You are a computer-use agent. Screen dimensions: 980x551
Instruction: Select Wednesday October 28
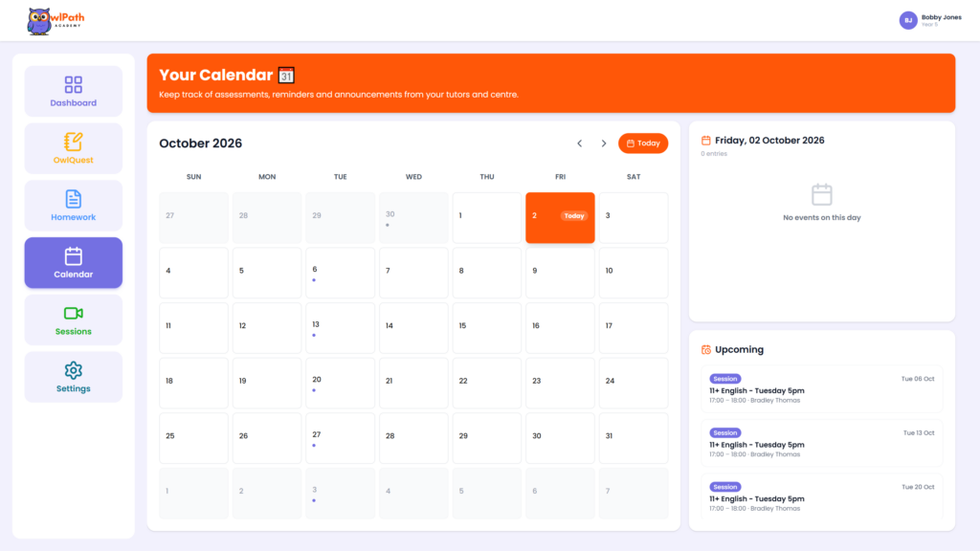click(413, 438)
